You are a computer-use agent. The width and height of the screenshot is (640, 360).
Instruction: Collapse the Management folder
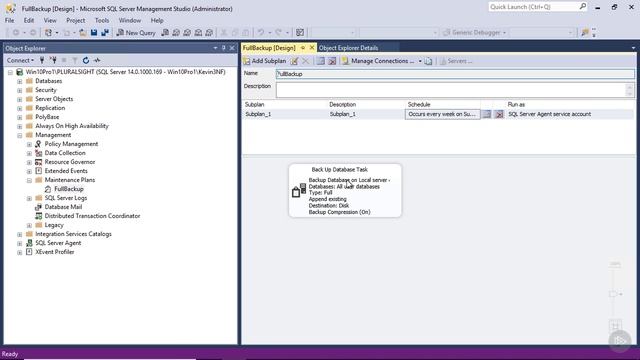pyautogui.click(x=20, y=135)
